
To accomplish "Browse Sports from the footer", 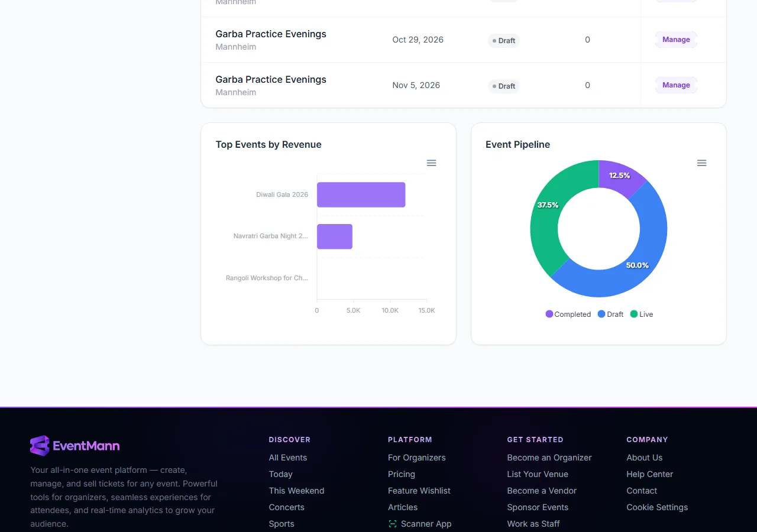I will (282, 524).
